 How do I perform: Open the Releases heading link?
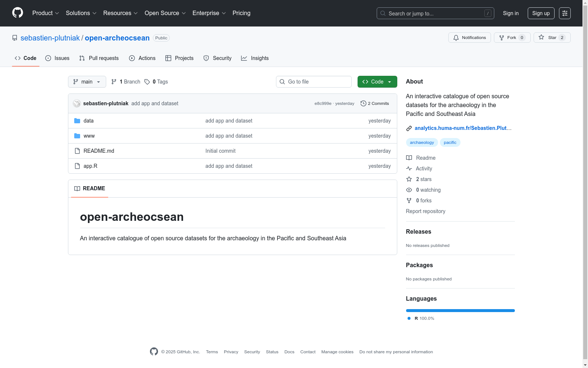pyautogui.click(x=419, y=231)
